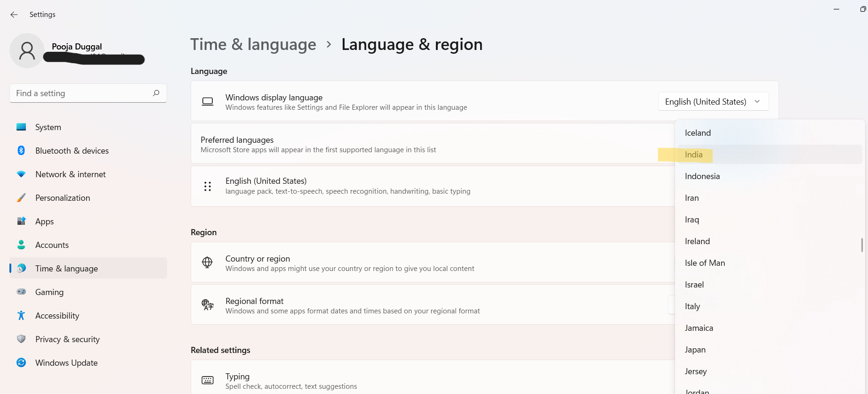Viewport: 868px width, 394px height.
Task: Click the Network wifi icon
Action: coord(21,174)
